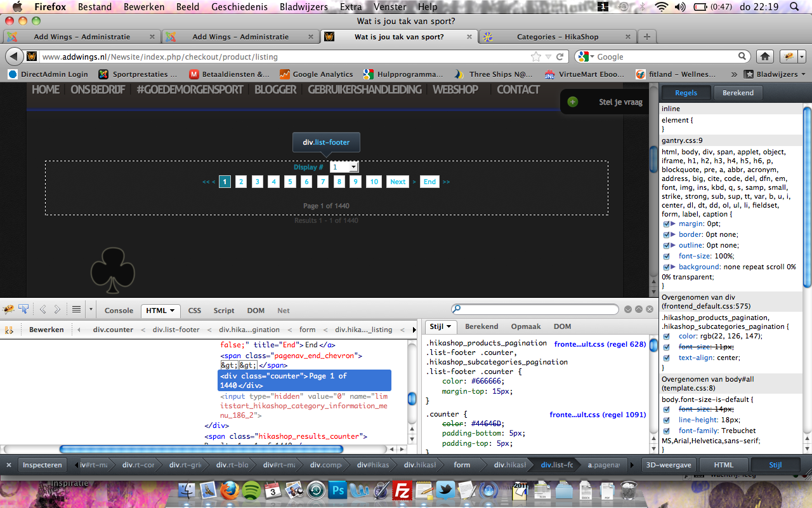Go to pagination page 2

[x=241, y=182]
